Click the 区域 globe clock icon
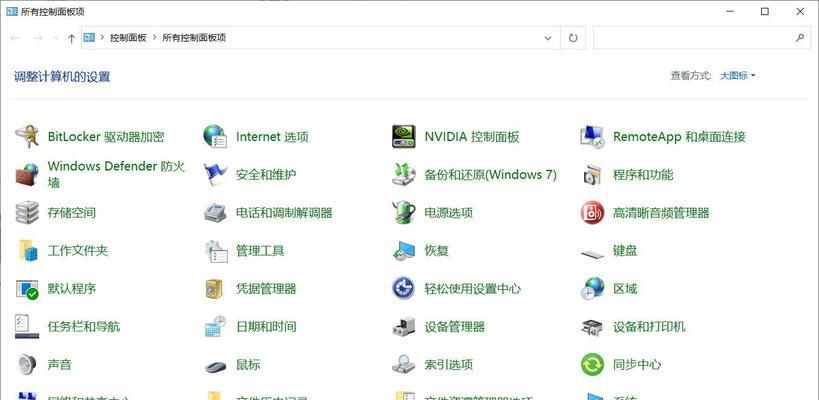Image resolution: width=819 pixels, height=400 pixels. [x=592, y=289]
